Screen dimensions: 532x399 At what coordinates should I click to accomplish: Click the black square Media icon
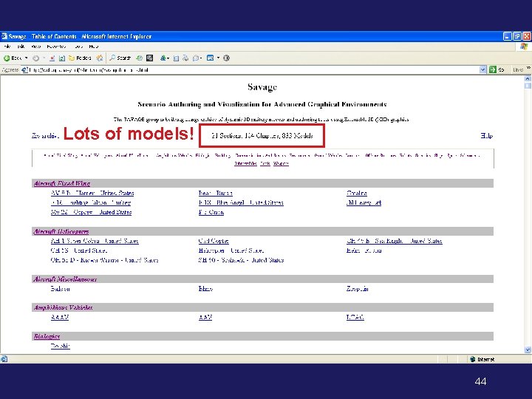pos(149,58)
